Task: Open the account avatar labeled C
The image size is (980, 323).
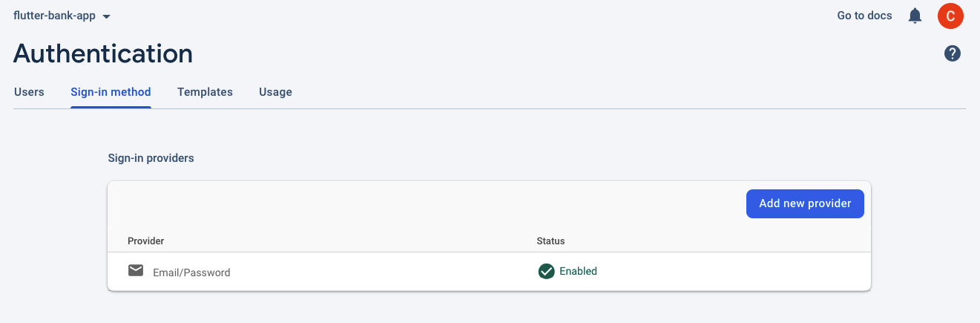Action: [x=950, y=16]
